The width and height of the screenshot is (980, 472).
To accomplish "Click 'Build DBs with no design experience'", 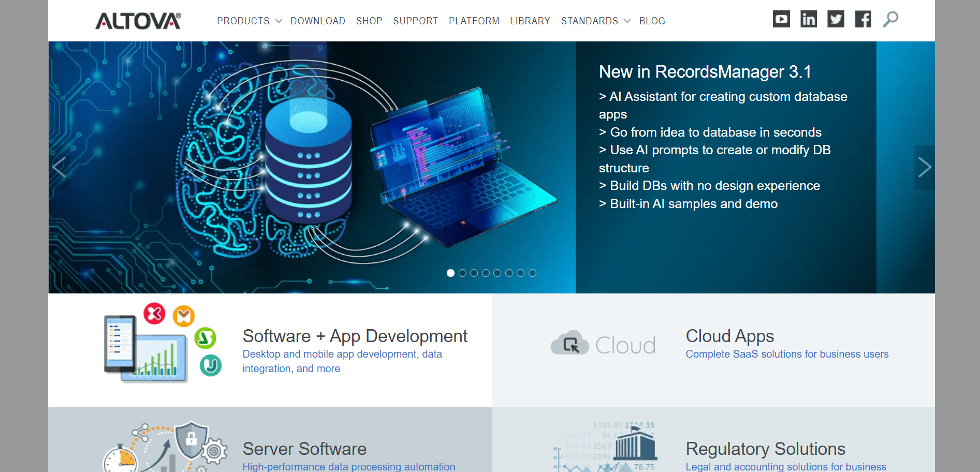I will 710,185.
